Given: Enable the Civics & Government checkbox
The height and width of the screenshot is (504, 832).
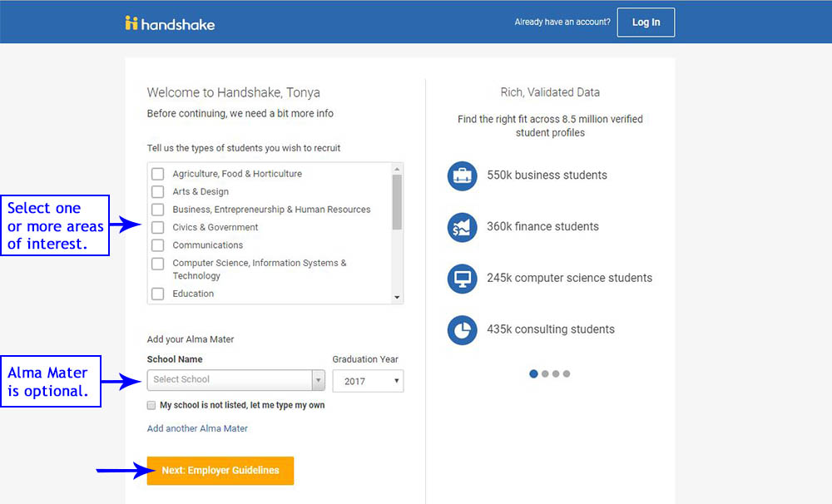Looking at the screenshot, I should tap(157, 228).
